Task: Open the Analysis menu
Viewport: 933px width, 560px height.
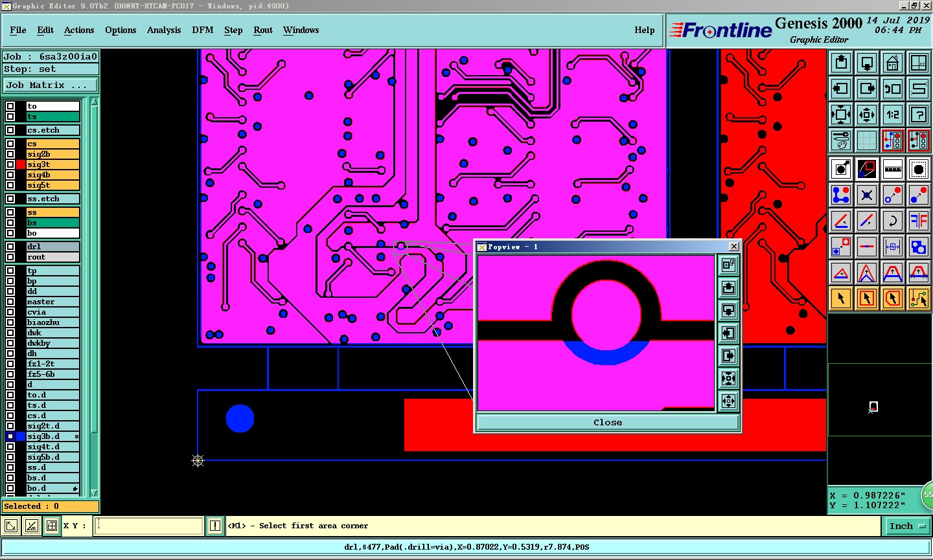Action: [x=164, y=30]
